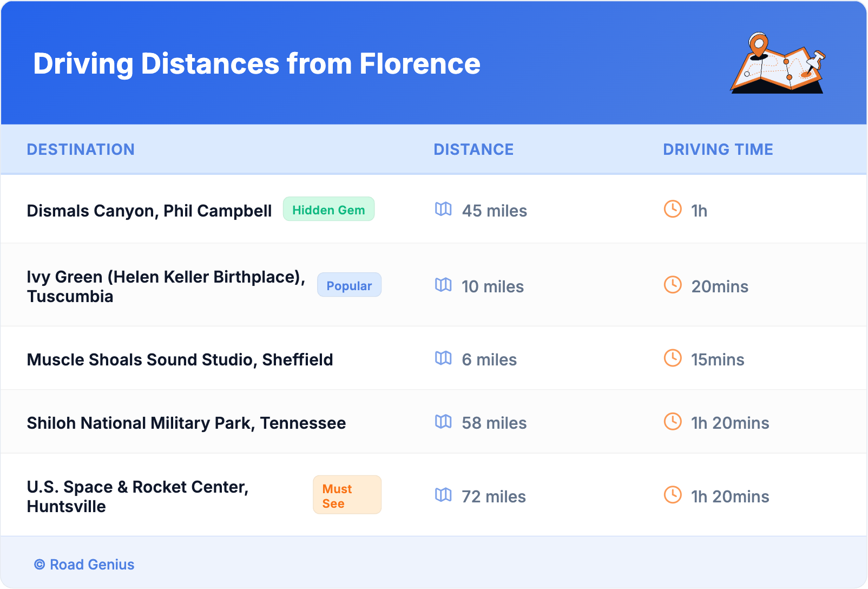The width and height of the screenshot is (868, 589).
Task: Click the map icon beside 45 miles
Action: click(443, 209)
